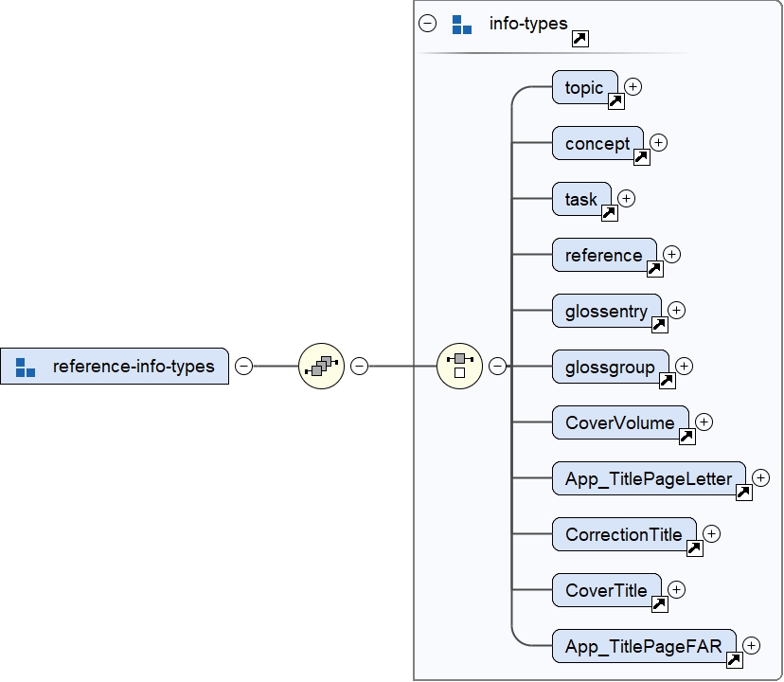
Task: Collapse the info-types group
Action: coord(428,25)
